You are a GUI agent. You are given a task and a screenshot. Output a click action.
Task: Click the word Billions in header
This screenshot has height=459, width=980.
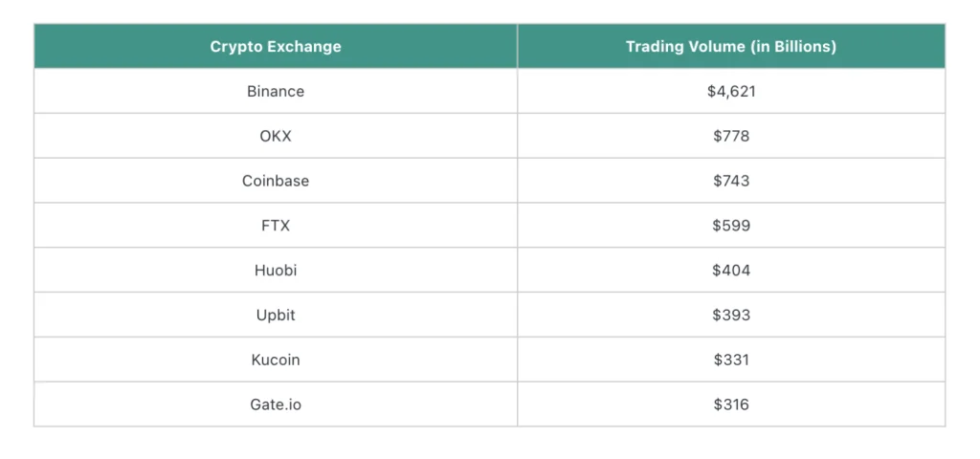coord(806,46)
